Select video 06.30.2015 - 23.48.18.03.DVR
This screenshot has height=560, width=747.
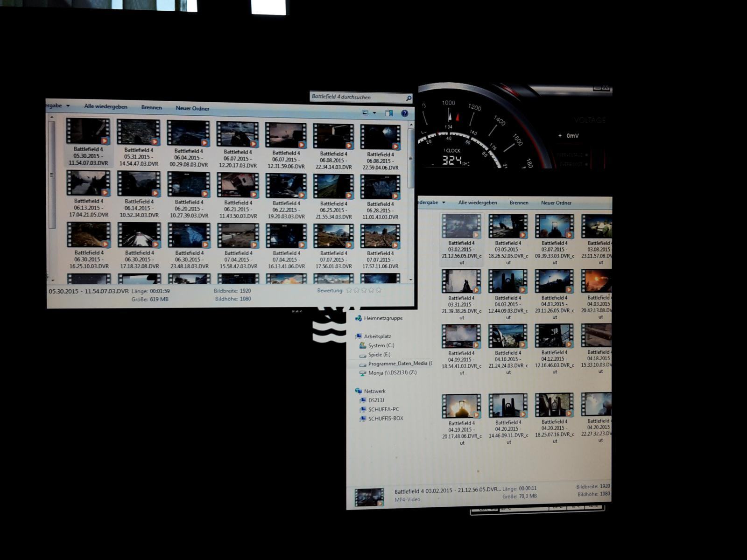pyautogui.click(x=189, y=246)
